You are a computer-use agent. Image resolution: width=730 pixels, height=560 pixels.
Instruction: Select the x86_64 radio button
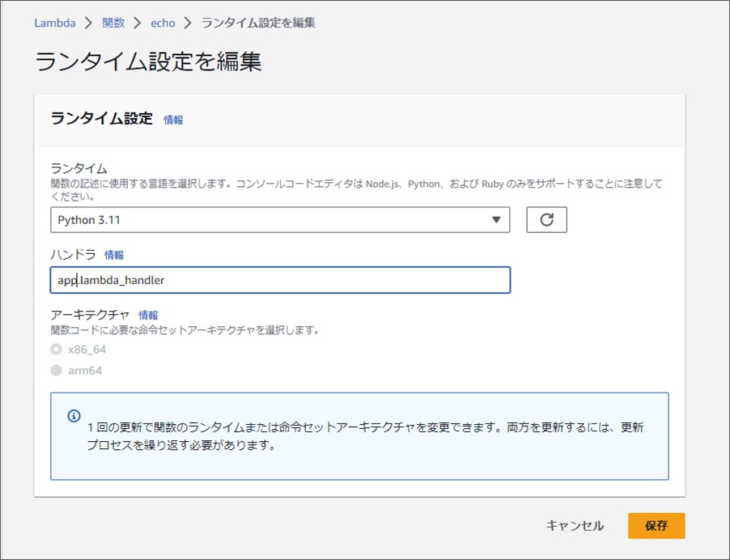[56, 350]
